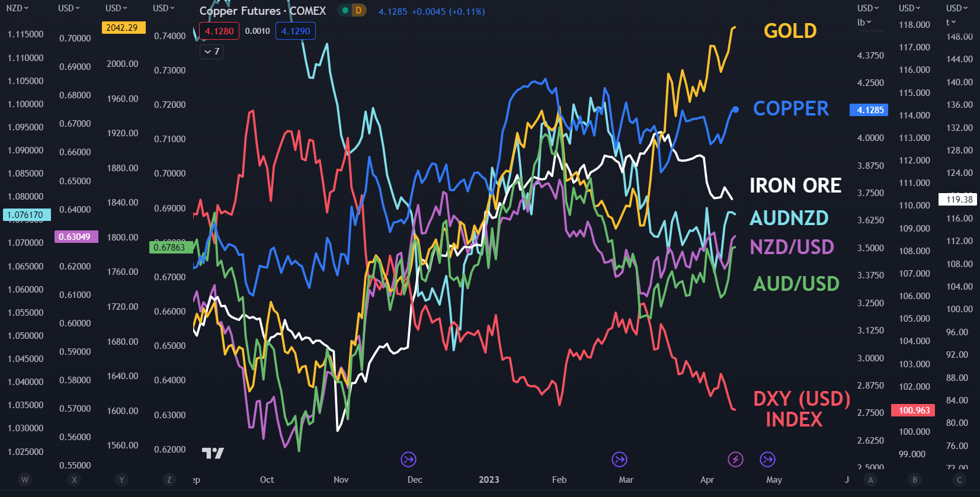
Task: Open USD dropdown above the 0.70000 scale
Action: 69,8
